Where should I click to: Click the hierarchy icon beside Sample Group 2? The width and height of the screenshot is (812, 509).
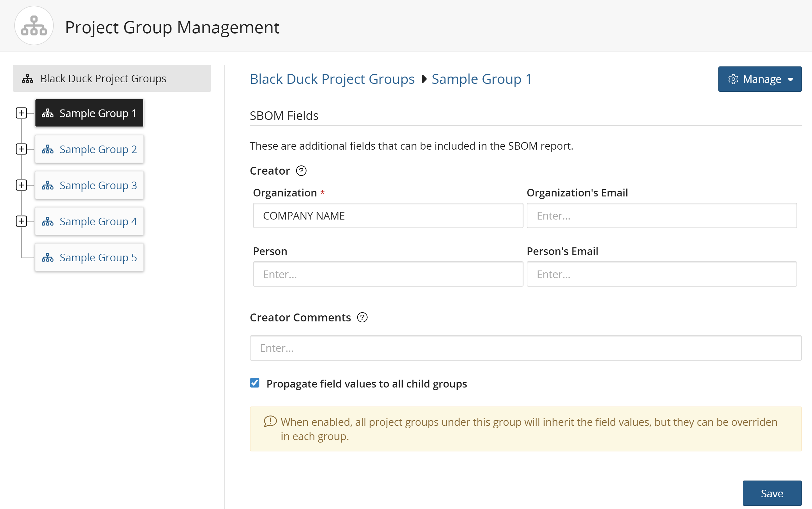(47, 149)
